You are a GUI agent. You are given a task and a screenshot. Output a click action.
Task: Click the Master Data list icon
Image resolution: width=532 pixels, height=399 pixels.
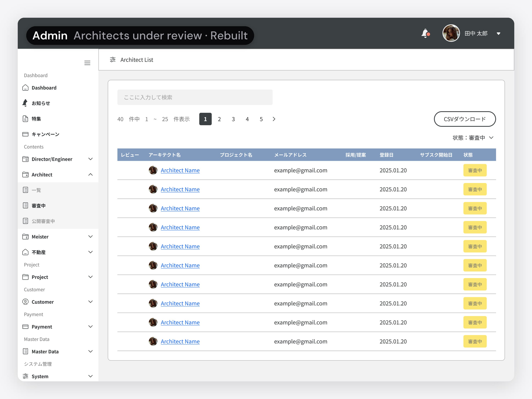click(25, 351)
